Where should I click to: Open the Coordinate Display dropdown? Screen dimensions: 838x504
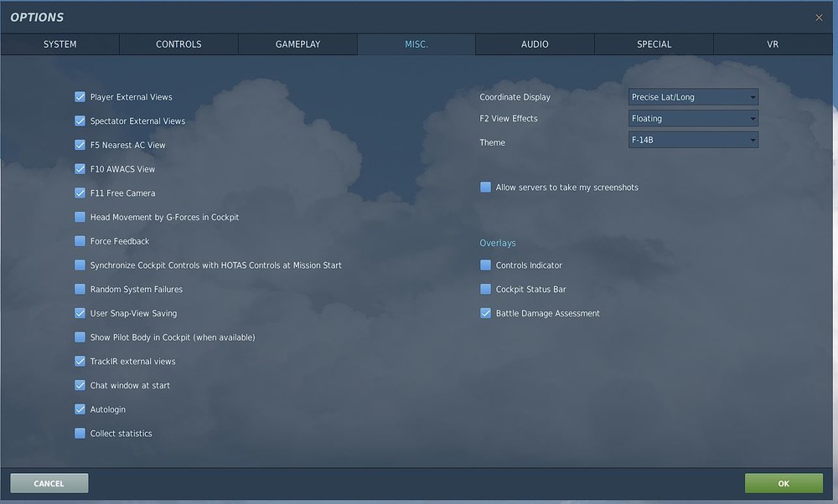[693, 96]
